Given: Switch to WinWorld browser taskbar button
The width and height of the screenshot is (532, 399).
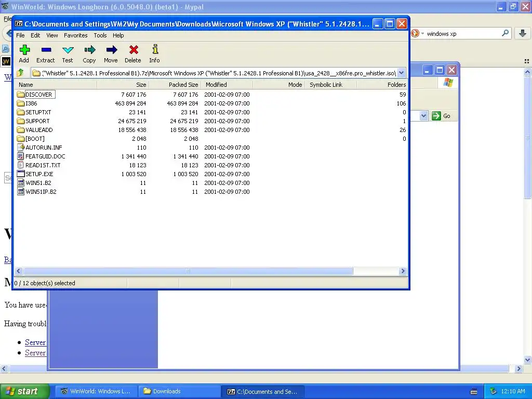Looking at the screenshot, I should [x=96, y=391].
